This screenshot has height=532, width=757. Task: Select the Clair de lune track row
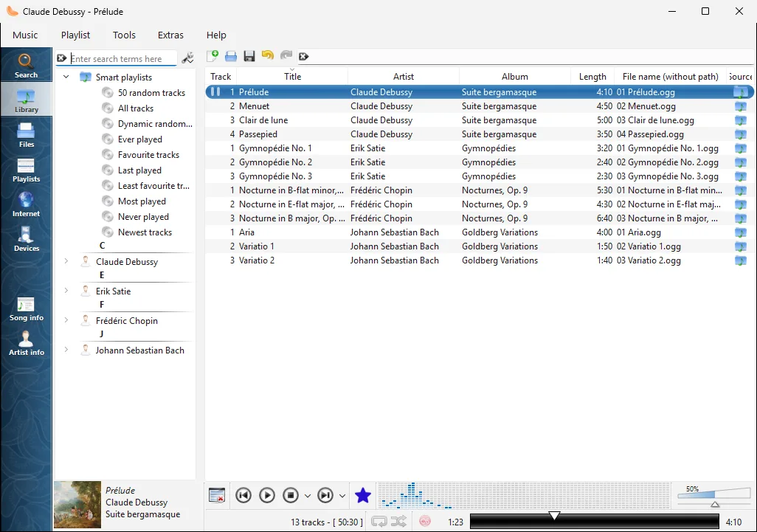tap(479, 120)
